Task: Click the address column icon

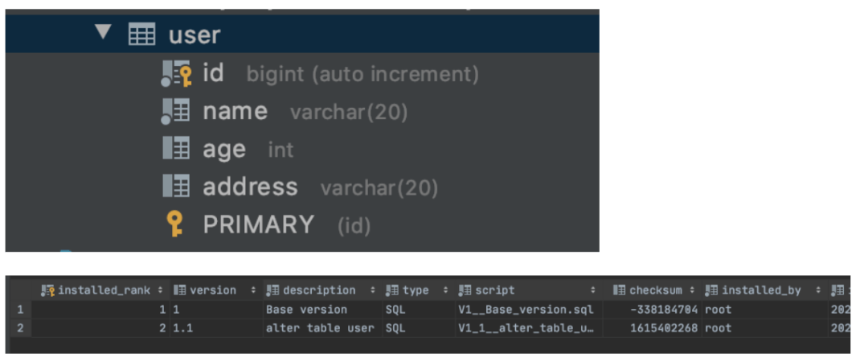Action: (176, 186)
